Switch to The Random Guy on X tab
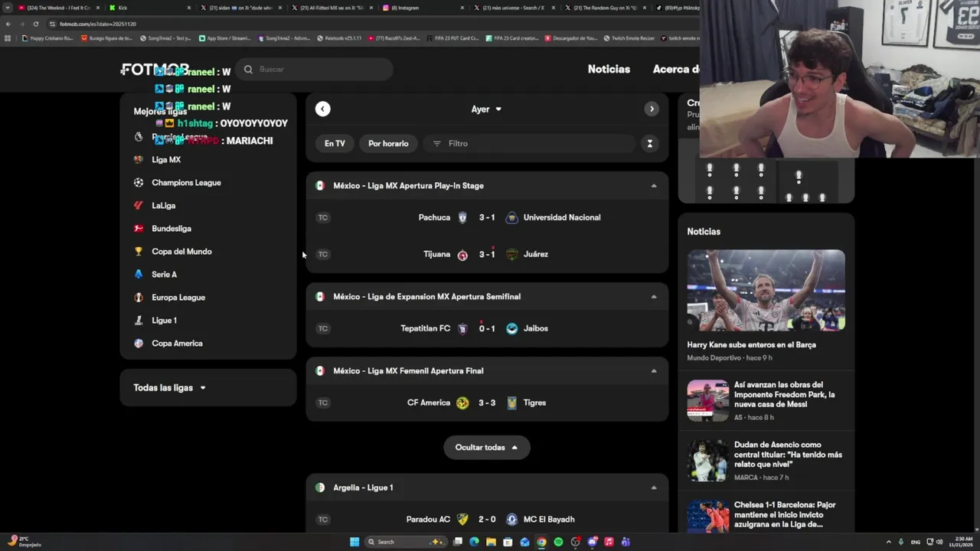 pyautogui.click(x=605, y=8)
